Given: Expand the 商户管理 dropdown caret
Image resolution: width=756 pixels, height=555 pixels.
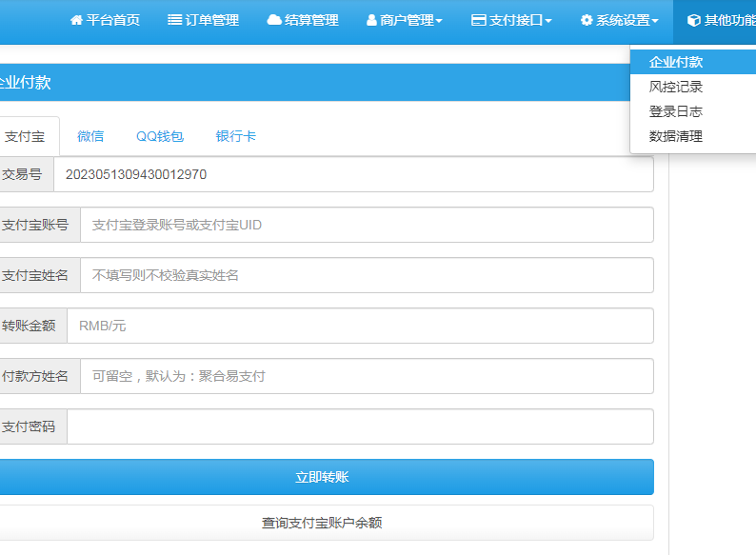Looking at the screenshot, I should click(x=439, y=21).
